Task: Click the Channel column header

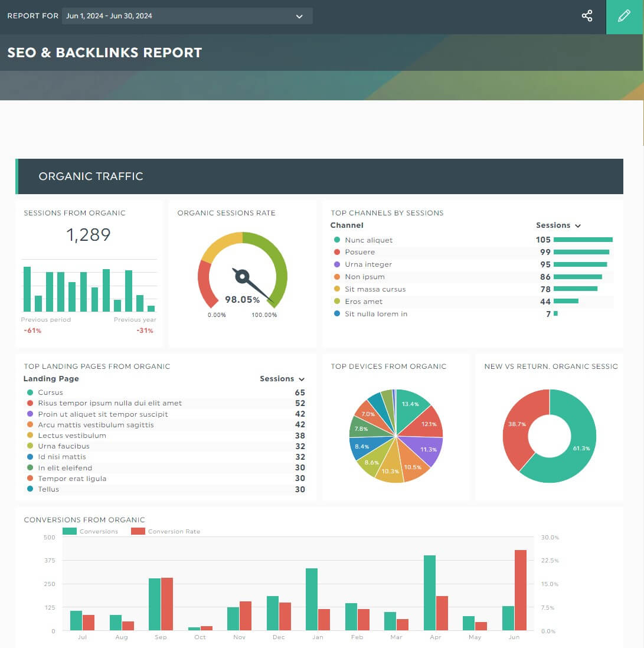Action: pos(347,225)
